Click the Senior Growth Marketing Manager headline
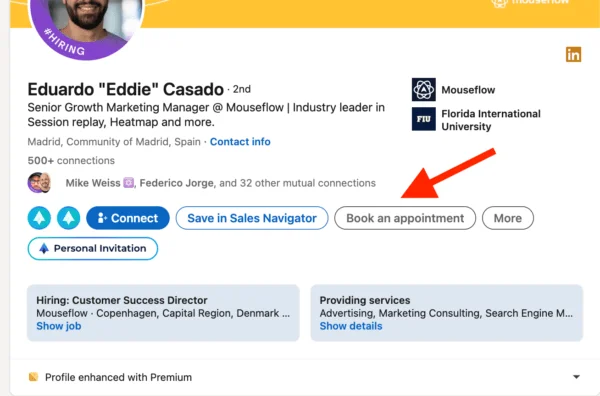 click(206, 115)
